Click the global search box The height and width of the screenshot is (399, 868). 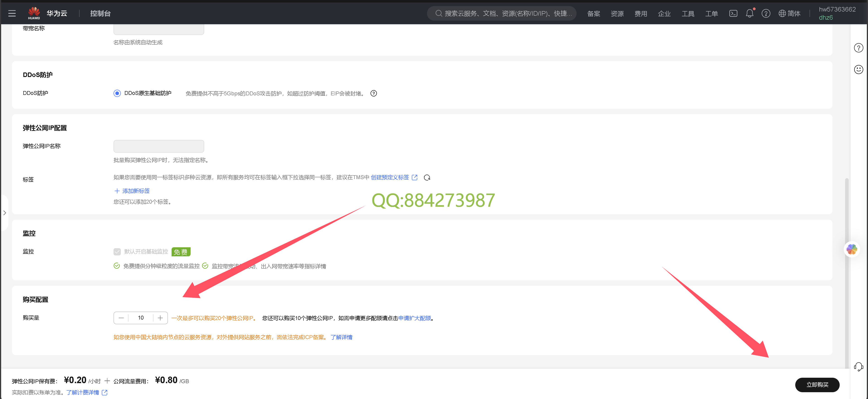click(x=501, y=13)
